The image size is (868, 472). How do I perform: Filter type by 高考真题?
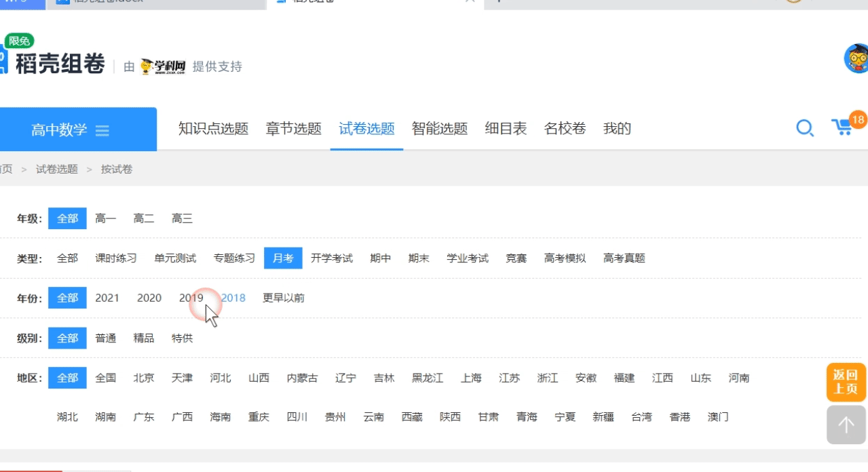(x=624, y=258)
